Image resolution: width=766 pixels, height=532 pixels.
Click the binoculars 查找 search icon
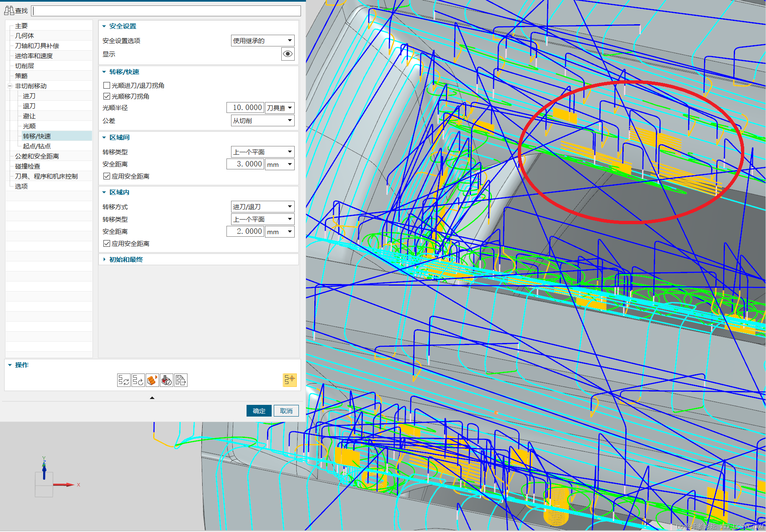pyautogui.click(x=9, y=10)
